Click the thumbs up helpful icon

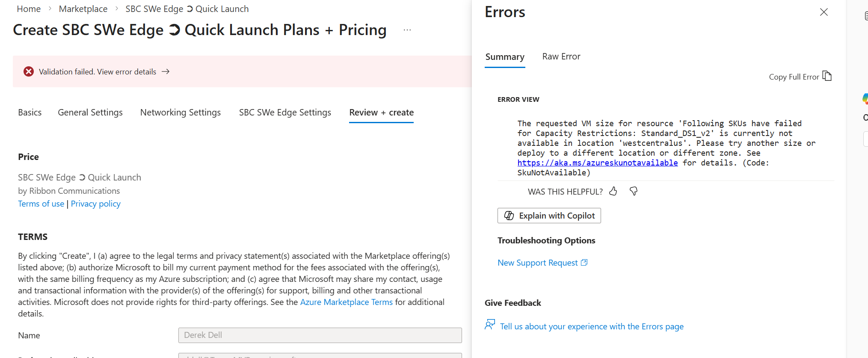point(613,191)
